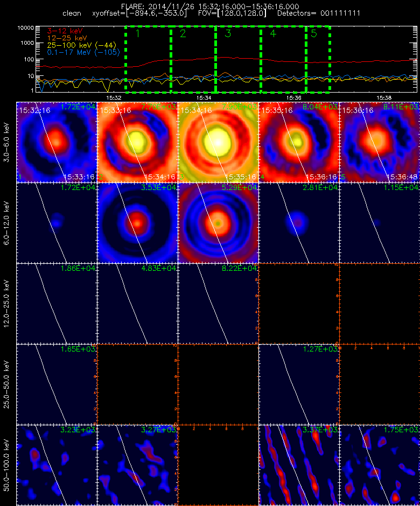Select the 25.0-50.0 keV row label
Viewport: 420px width, 506px height.
(x=7, y=384)
